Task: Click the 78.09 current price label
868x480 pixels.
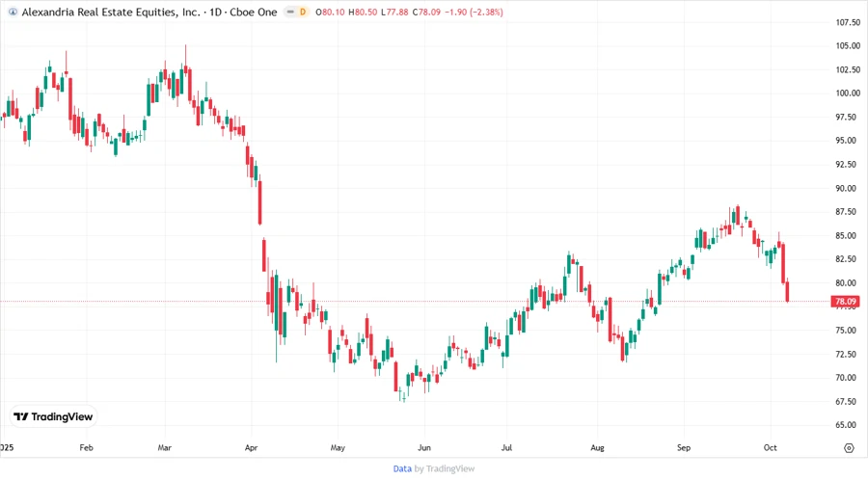Action: (845, 302)
